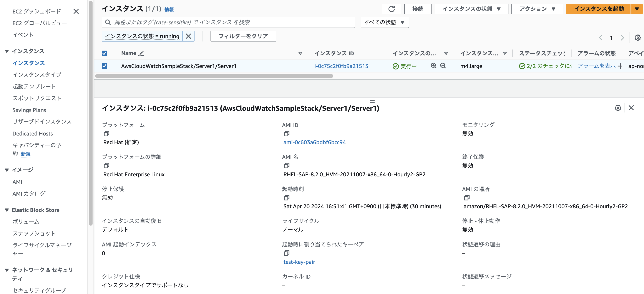The image size is (644, 294).
Task: Click the refresh instances icon button
Action: pyautogui.click(x=391, y=9)
